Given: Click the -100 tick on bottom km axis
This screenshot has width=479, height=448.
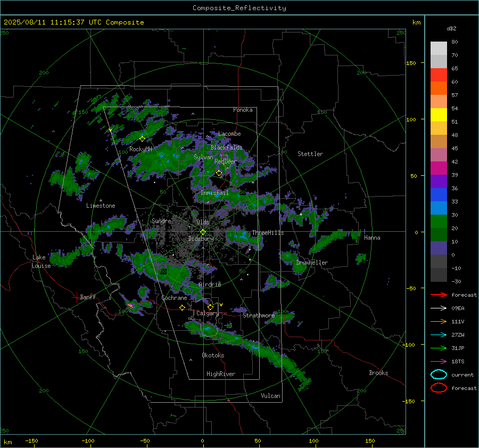Looking at the screenshot, I should click(88, 441).
